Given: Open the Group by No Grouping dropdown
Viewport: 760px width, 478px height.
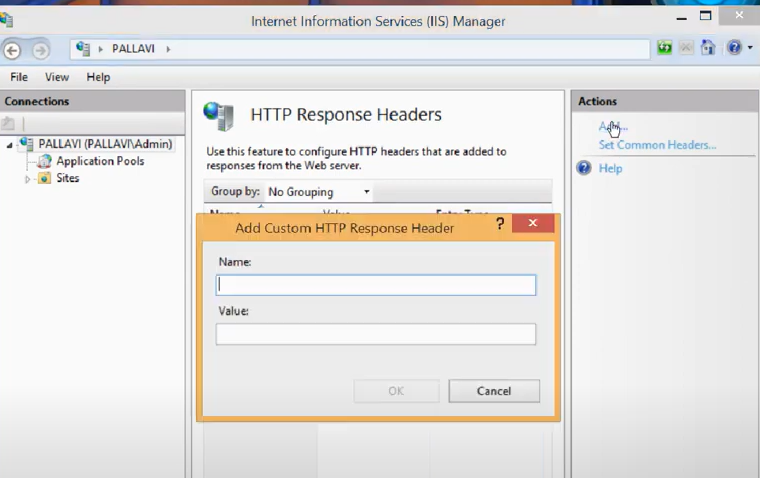Looking at the screenshot, I should click(319, 192).
